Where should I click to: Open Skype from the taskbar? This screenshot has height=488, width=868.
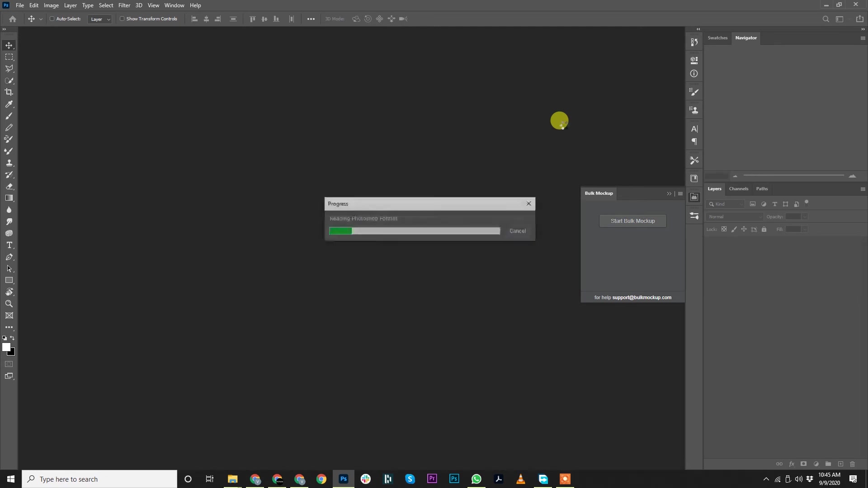[410, 479]
